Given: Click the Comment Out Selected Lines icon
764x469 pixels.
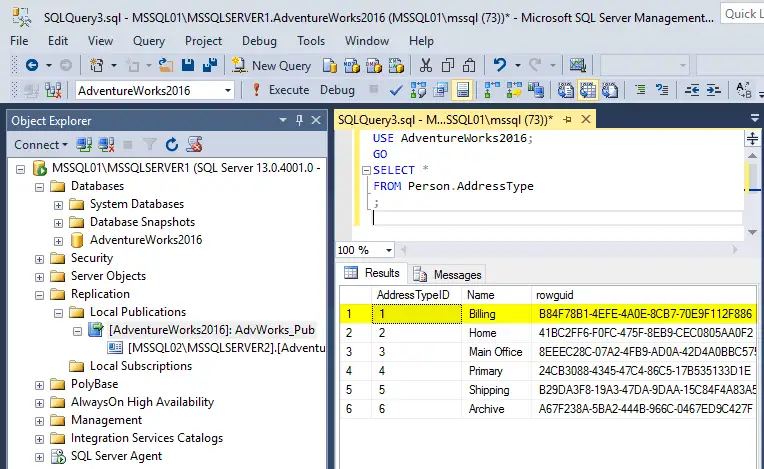Looking at the screenshot, I should pos(640,90).
